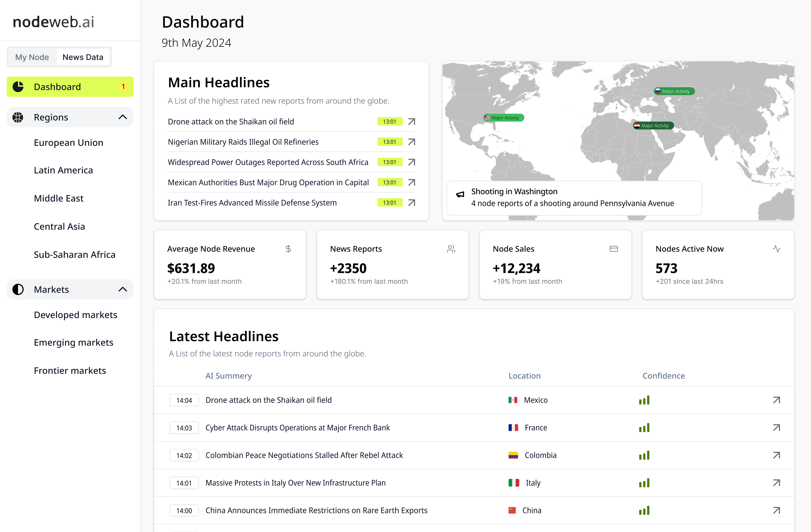Open Developed markets
The image size is (811, 532).
pos(75,315)
